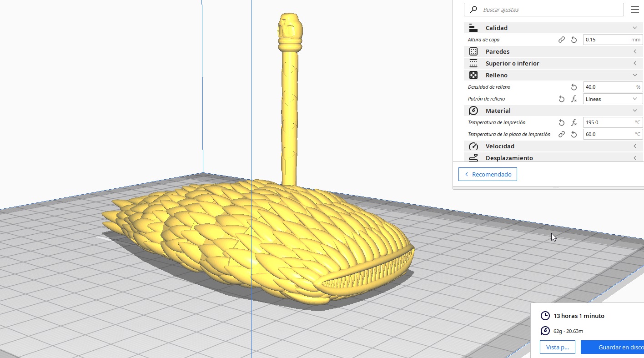
Task: Click the Material category spool icon
Action: click(473, 111)
